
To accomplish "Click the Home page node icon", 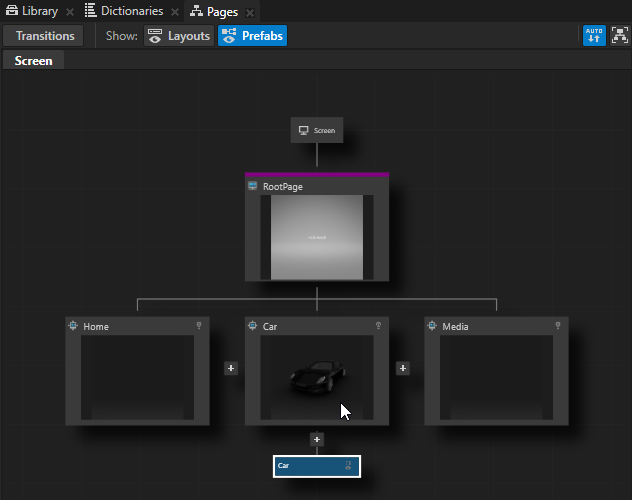I will pyautogui.click(x=73, y=326).
